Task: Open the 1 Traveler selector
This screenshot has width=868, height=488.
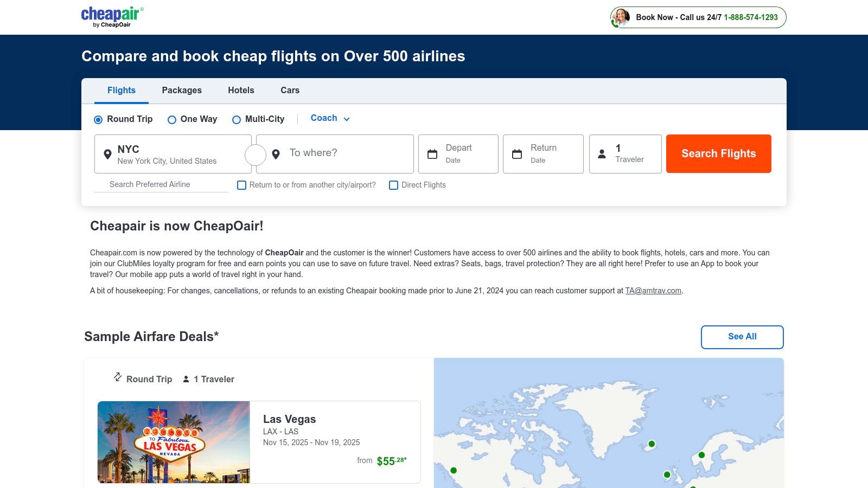Action: pos(629,154)
